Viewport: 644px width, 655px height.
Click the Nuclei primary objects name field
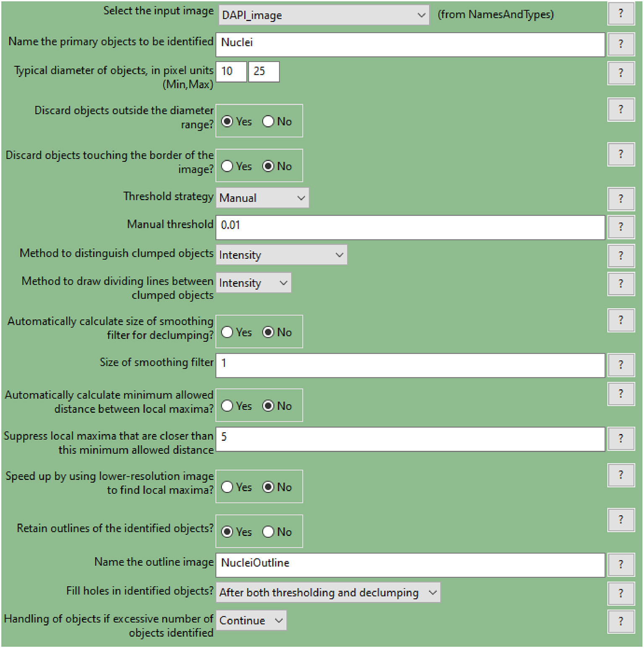tap(410, 44)
